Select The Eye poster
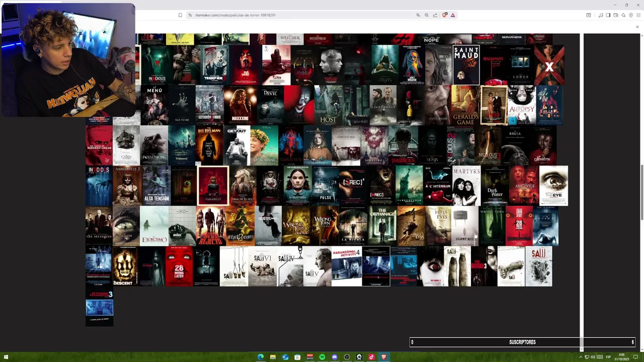The image size is (644, 362). coord(553,186)
